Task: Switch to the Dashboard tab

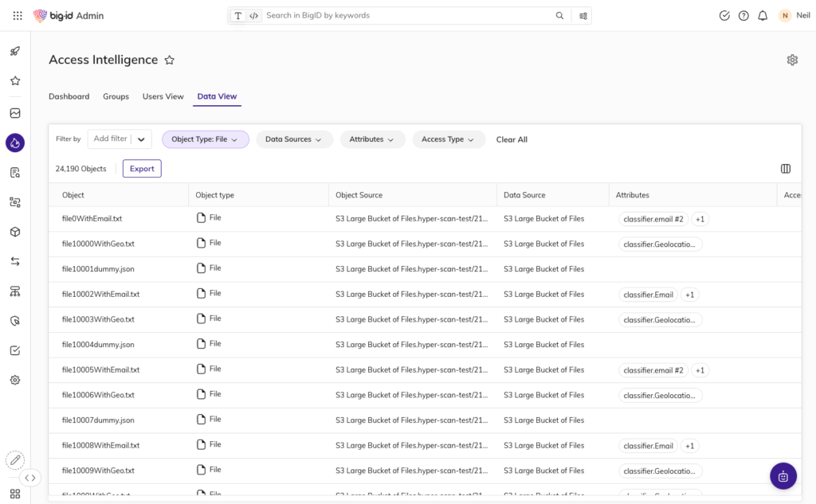Action: click(x=69, y=96)
